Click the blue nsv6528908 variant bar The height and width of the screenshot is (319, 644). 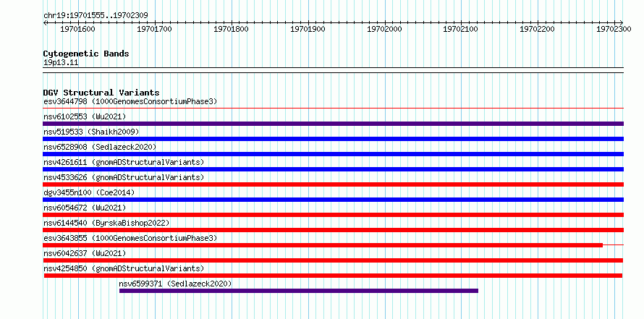click(333, 154)
